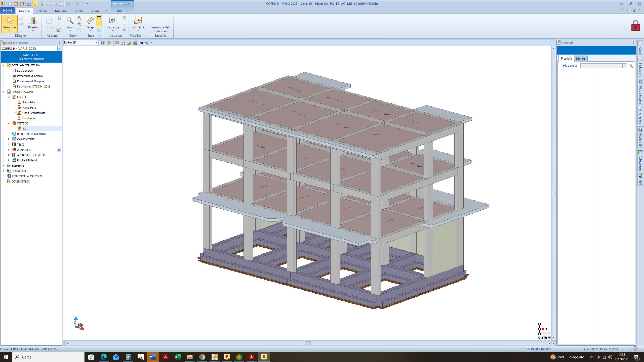Click the Undo arrow icon
The image size is (644, 362).
(68, 4)
